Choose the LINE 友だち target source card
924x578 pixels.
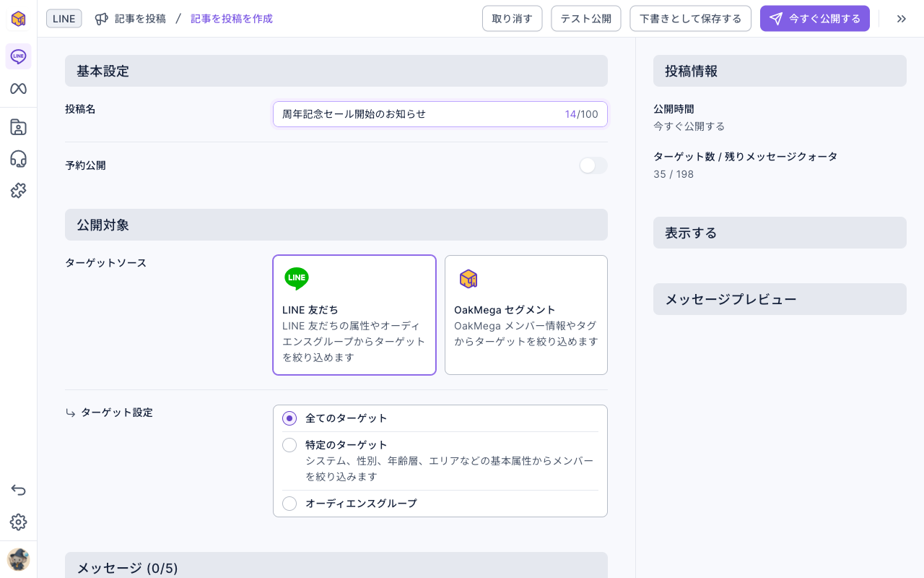click(354, 315)
